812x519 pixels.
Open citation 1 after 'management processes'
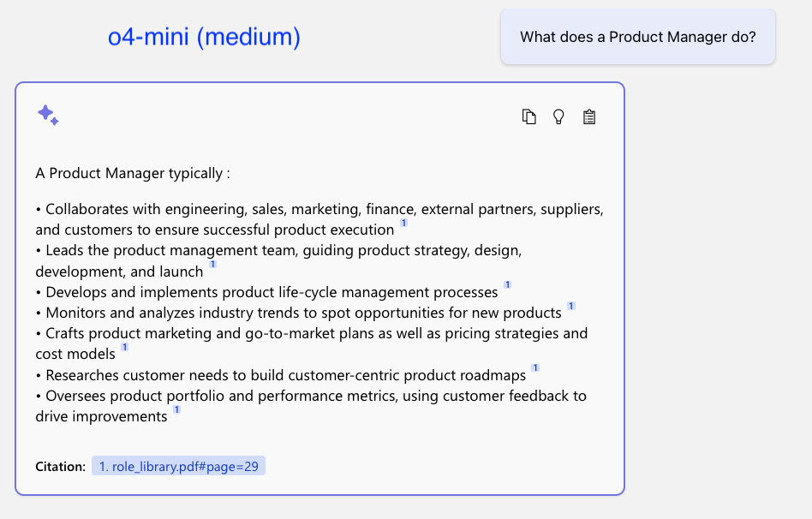click(507, 285)
